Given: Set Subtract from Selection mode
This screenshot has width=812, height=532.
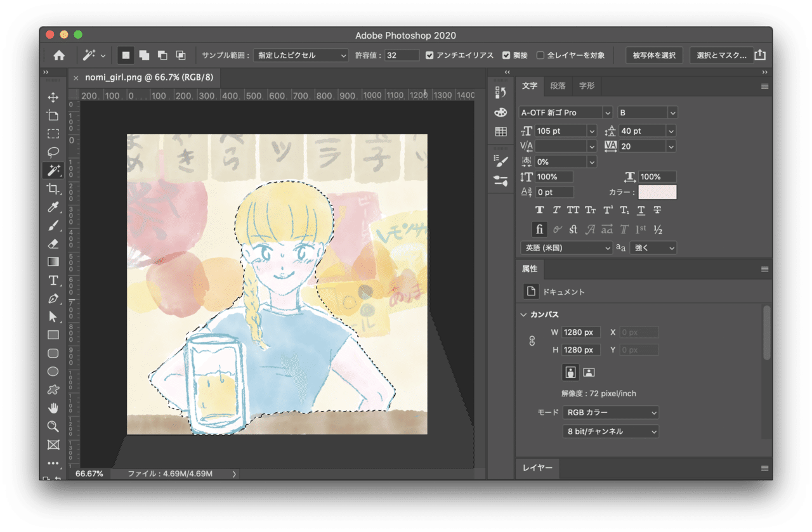Looking at the screenshot, I should point(162,55).
